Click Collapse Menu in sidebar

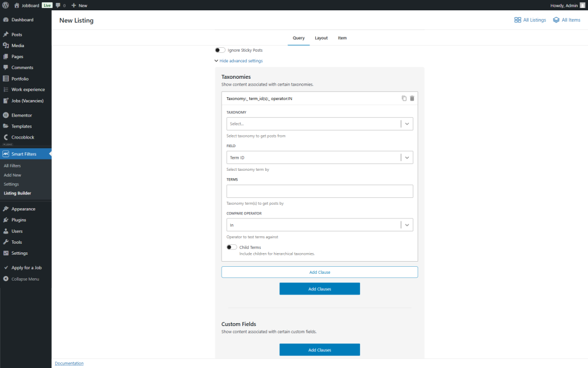point(25,279)
